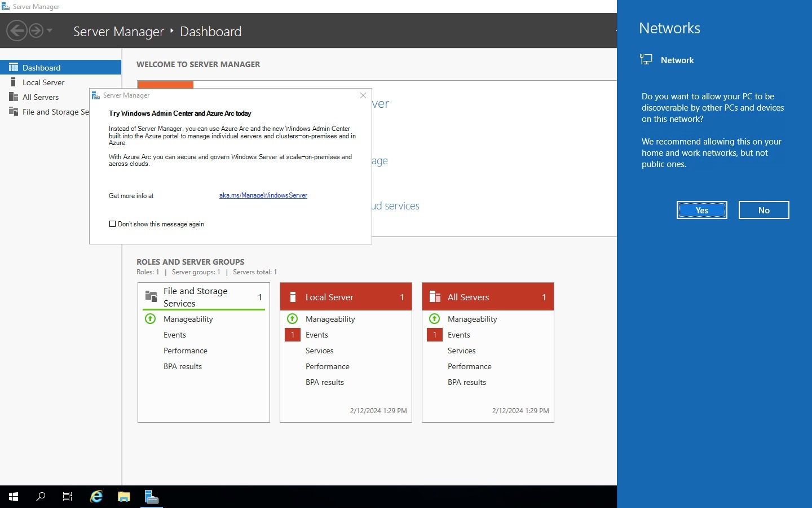
Task: Open BPA results under Local Server
Action: tap(325, 382)
